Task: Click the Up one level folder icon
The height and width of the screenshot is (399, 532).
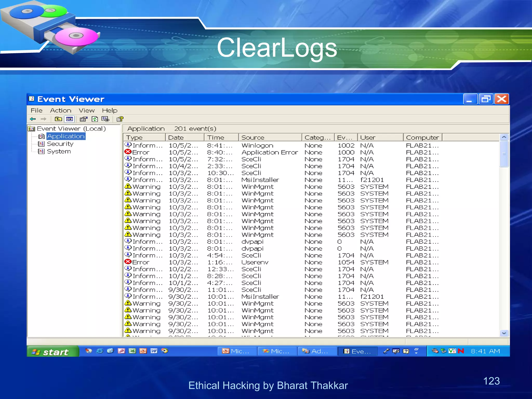Action: [x=58, y=119]
